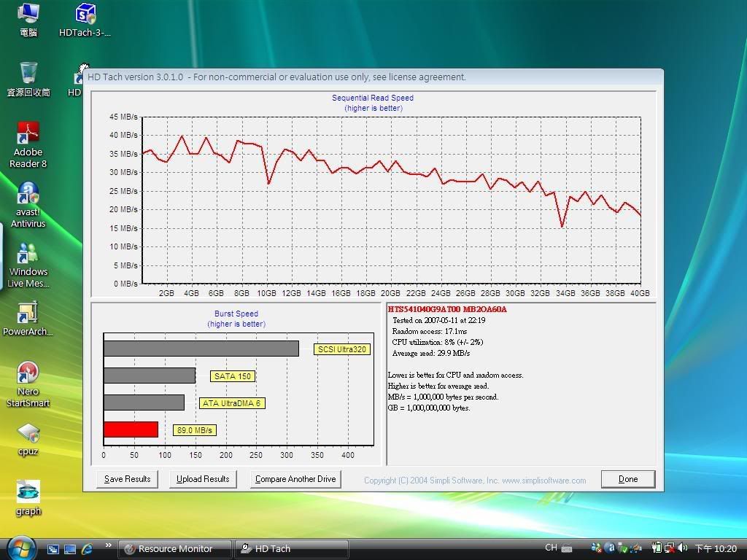Click the taskbar clock showing 10:20

[716, 548]
